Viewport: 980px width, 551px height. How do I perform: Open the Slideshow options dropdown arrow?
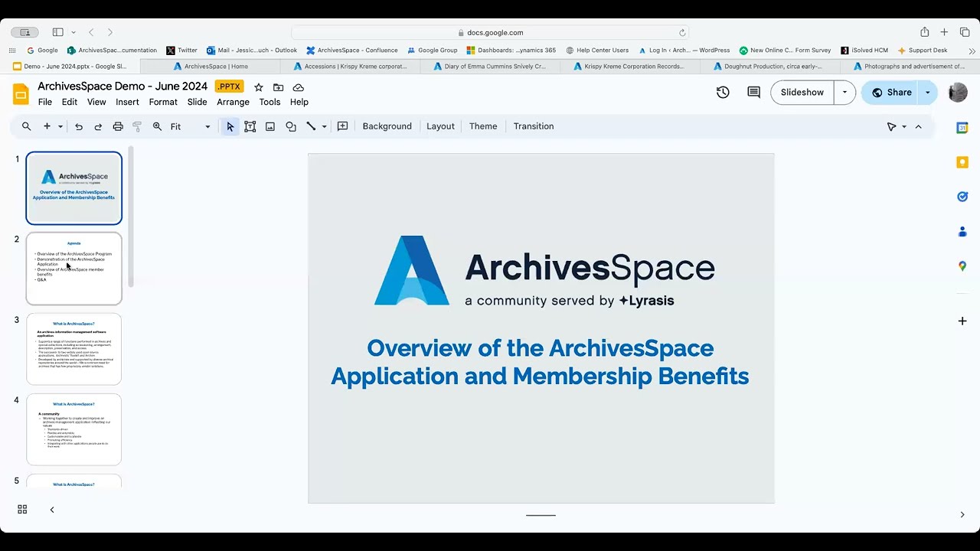(x=844, y=93)
